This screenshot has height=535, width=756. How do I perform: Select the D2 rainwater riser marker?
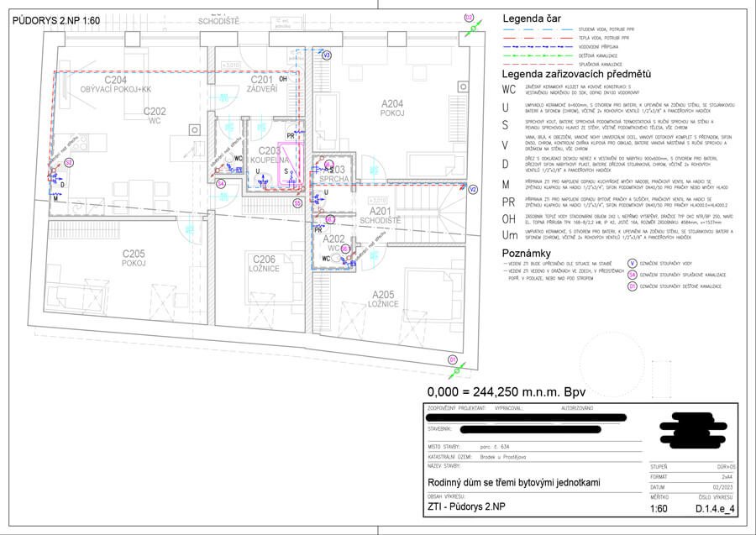469,16
